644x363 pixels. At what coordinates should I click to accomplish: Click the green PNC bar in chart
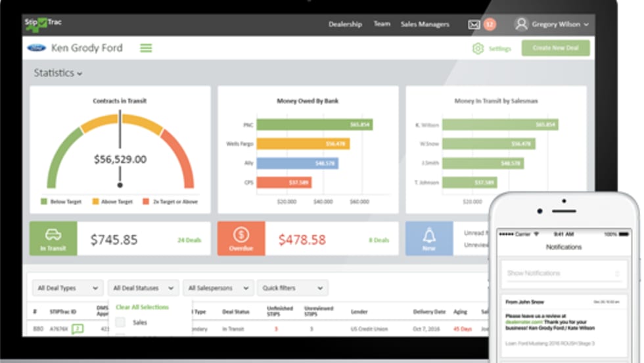pos(314,124)
